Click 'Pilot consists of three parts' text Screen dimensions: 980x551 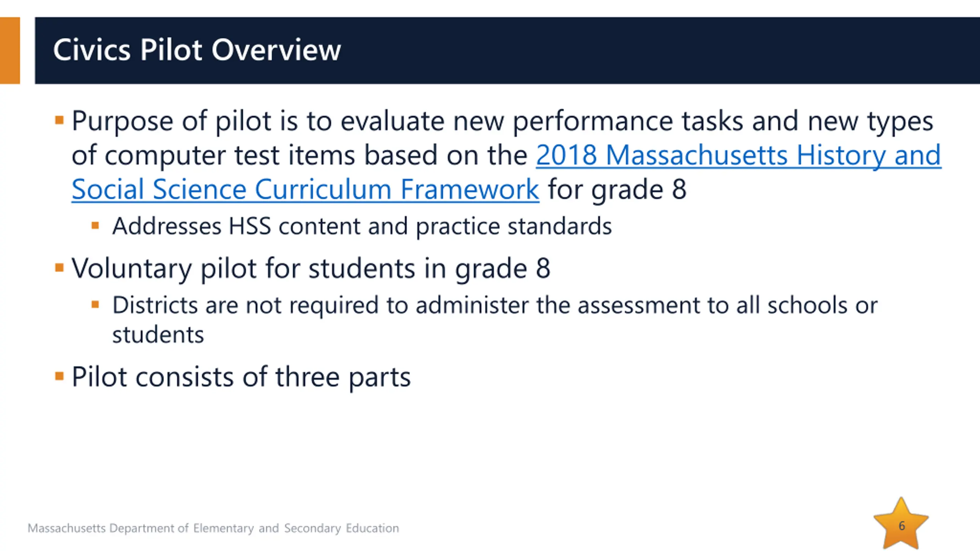tap(241, 377)
